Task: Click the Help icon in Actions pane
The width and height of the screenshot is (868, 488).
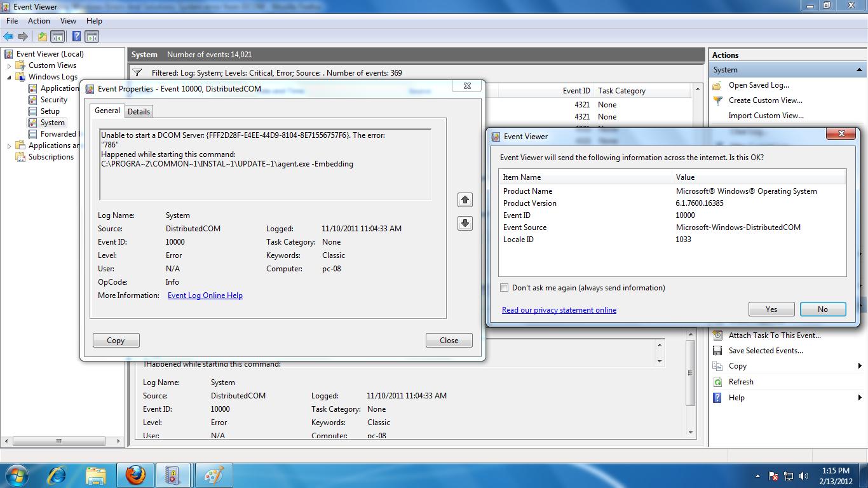Action: pos(717,398)
